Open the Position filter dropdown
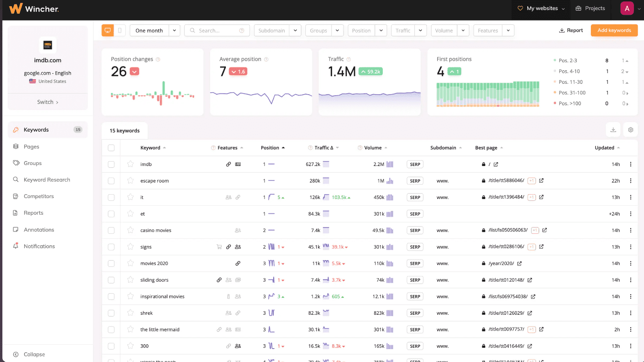This screenshot has height=362, width=644. click(367, 31)
